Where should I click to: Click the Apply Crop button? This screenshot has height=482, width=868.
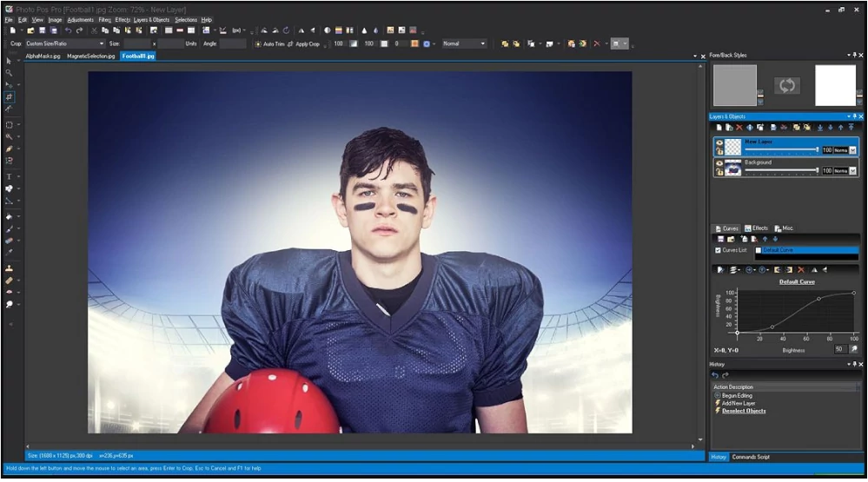coord(303,43)
